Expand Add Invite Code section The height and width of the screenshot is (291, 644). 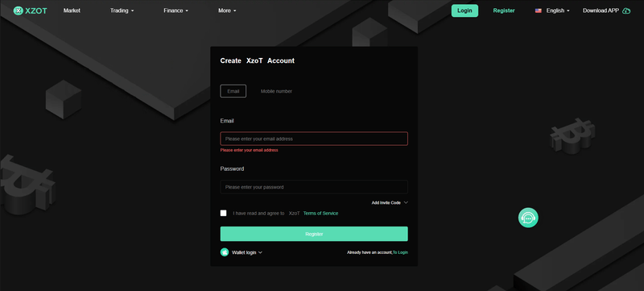tap(390, 202)
